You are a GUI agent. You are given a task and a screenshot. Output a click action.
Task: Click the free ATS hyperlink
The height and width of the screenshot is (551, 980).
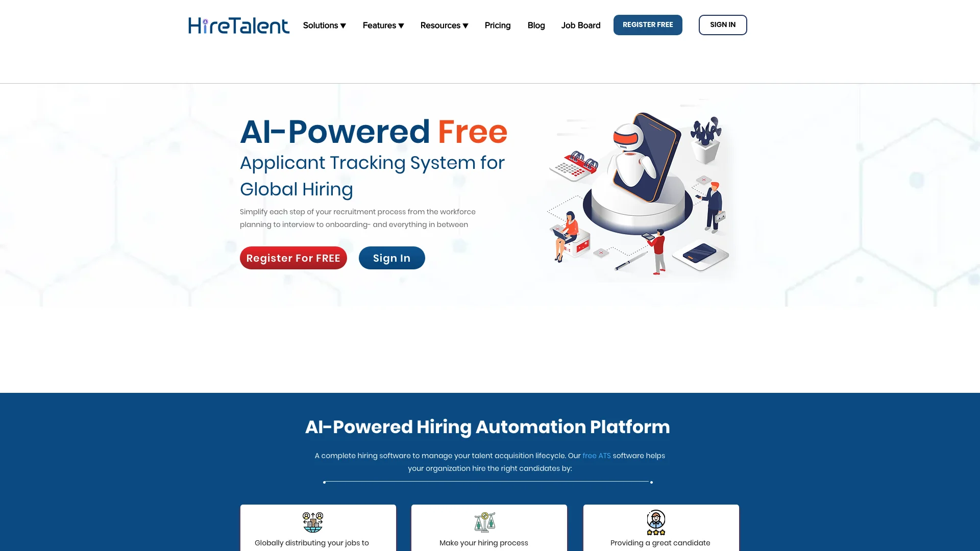pyautogui.click(x=596, y=456)
